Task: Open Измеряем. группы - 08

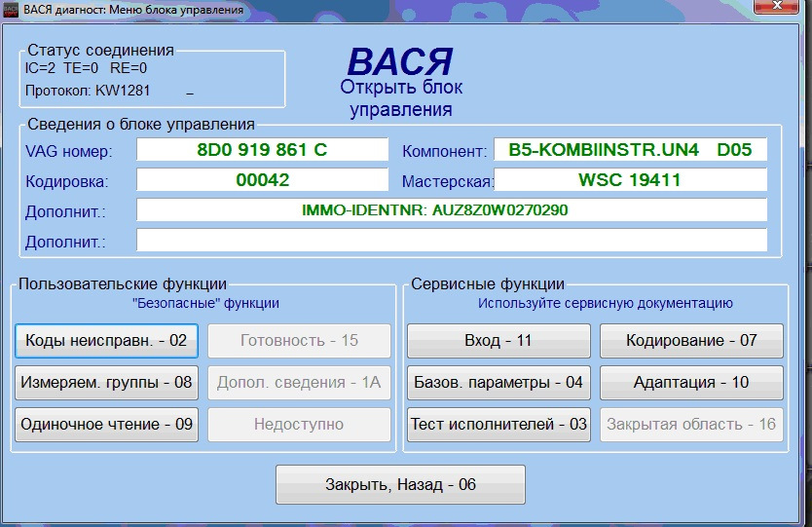Action: 107,383
